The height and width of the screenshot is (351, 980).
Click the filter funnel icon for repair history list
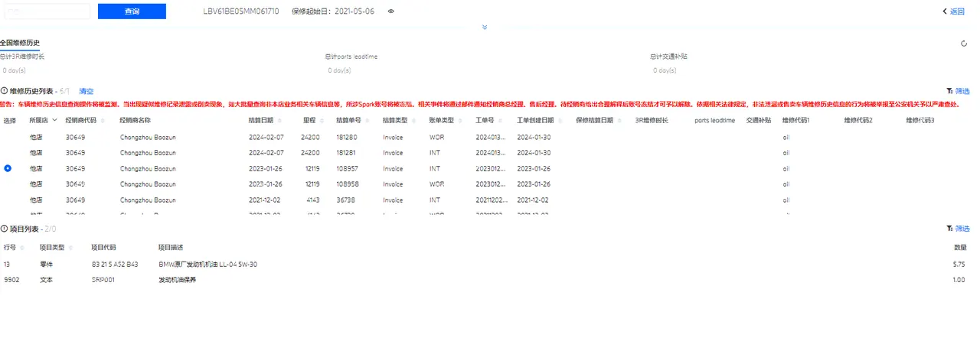click(x=950, y=91)
